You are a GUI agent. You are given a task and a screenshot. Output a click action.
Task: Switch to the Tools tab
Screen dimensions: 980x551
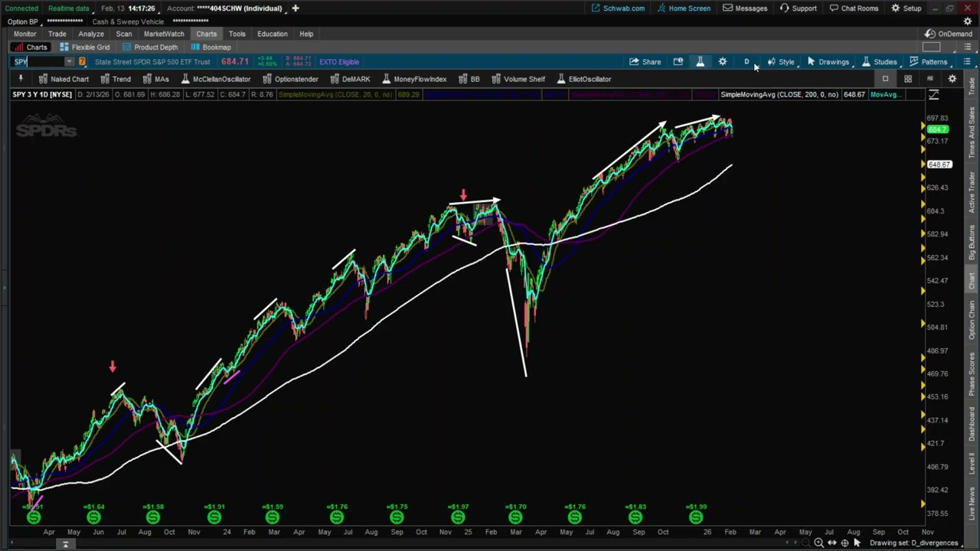coord(237,34)
